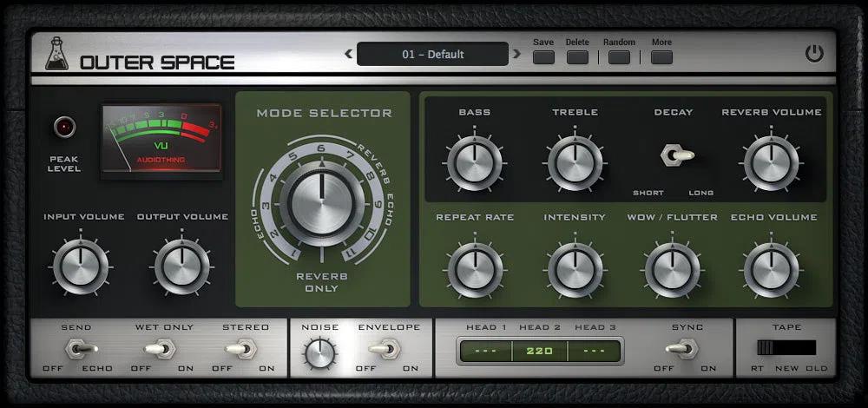
Task: Click the VU meter display
Action: click(161, 138)
